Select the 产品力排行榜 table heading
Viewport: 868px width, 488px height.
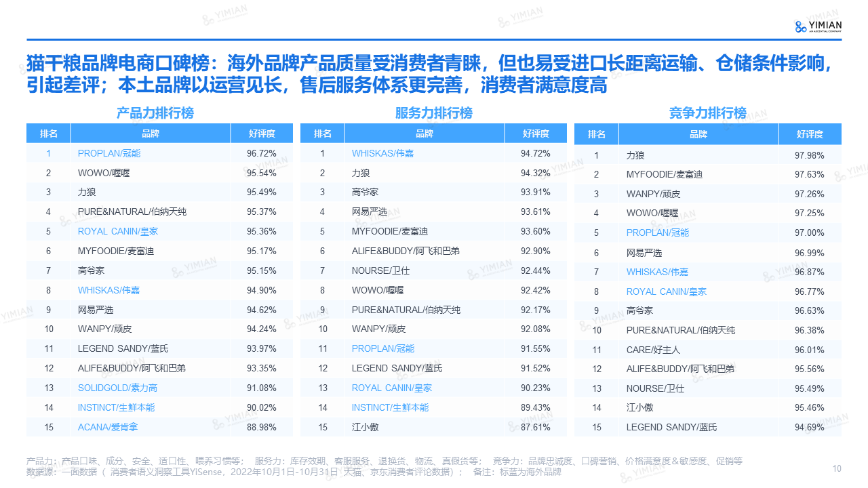click(x=155, y=113)
